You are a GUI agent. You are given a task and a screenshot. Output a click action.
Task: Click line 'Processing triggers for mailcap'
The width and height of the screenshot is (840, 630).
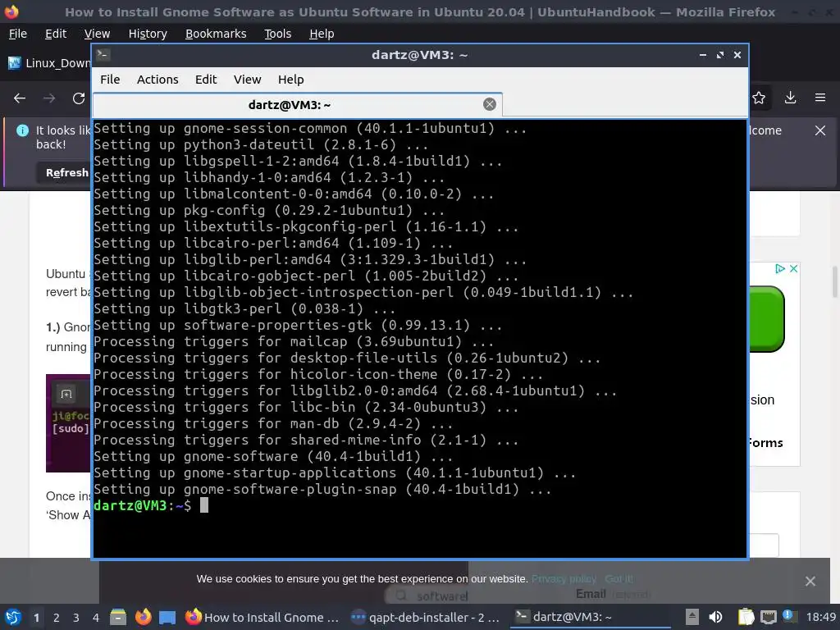tap(294, 341)
